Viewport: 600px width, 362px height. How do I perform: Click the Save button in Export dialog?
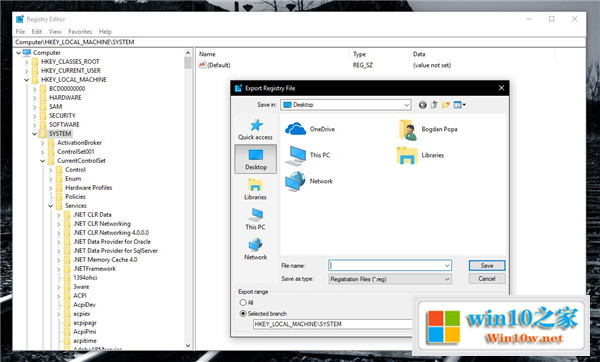487,266
